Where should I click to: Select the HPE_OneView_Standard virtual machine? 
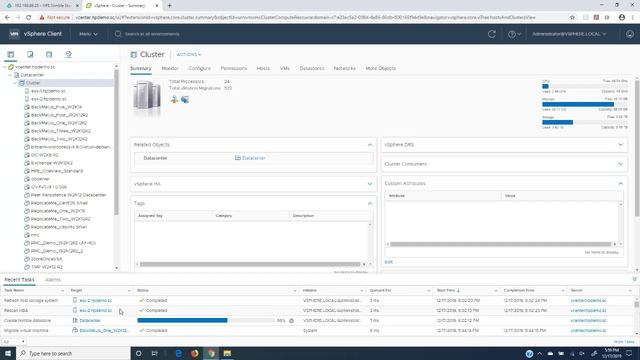[57, 171]
